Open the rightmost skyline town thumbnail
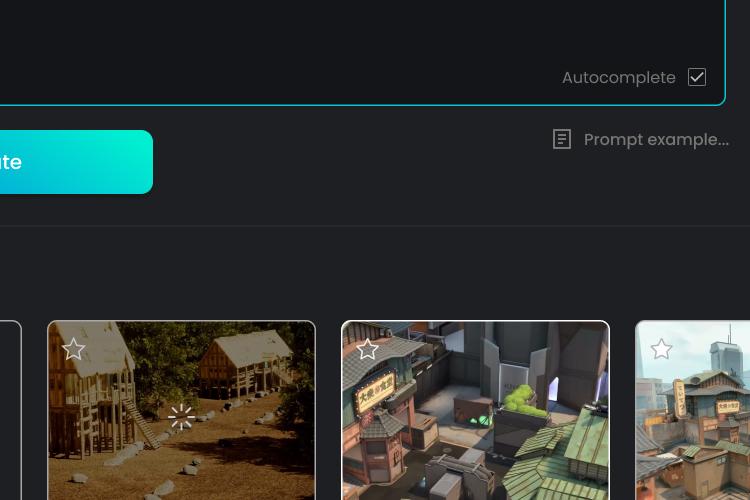This screenshot has width=750, height=500. coord(693,411)
